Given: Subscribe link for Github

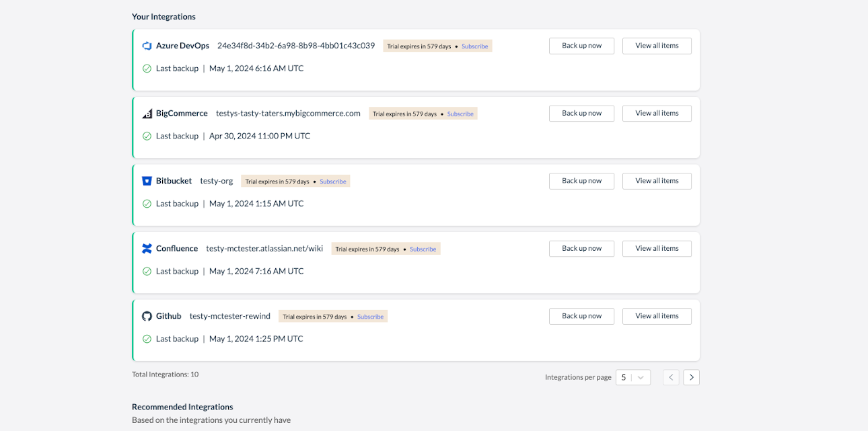Looking at the screenshot, I should pyautogui.click(x=370, y=317).
